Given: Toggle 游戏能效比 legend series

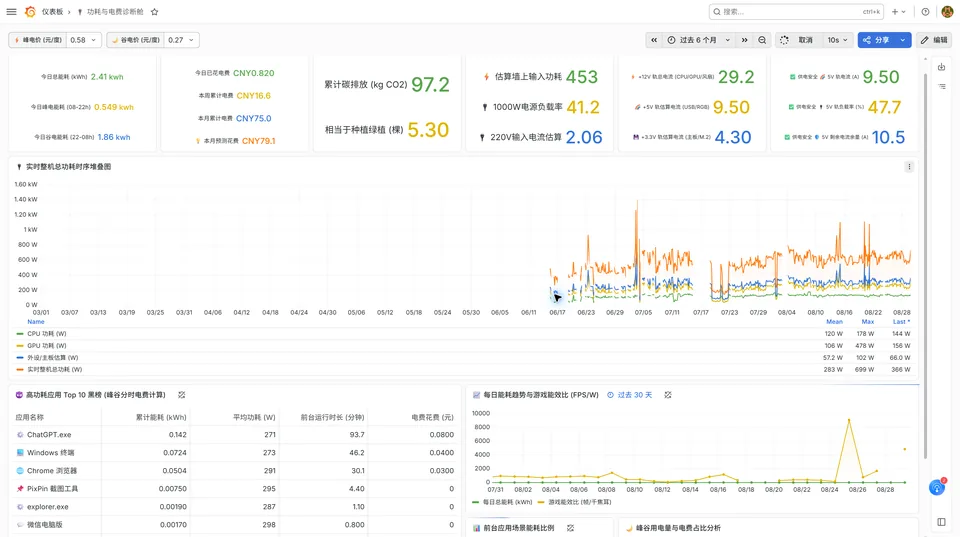Looking at the screenshot, I should 579,502.
